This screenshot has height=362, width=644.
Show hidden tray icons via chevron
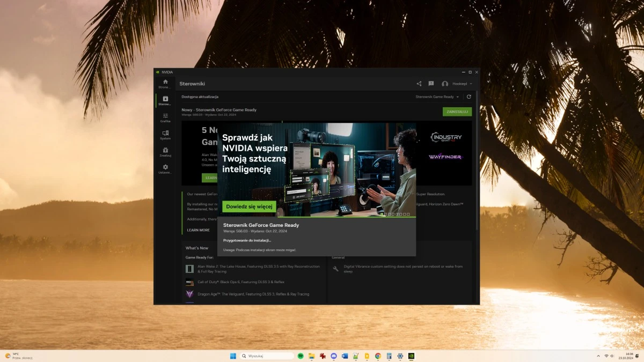tap(598, 356)
